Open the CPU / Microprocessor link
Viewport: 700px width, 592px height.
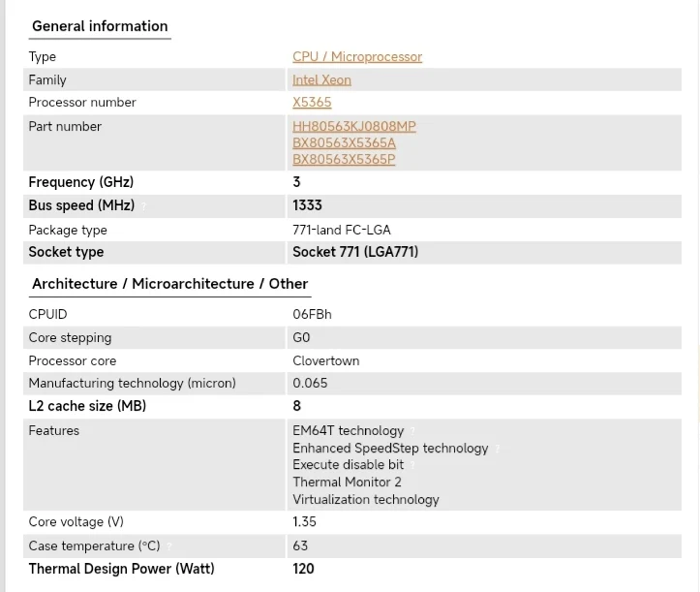pos(357,57)
